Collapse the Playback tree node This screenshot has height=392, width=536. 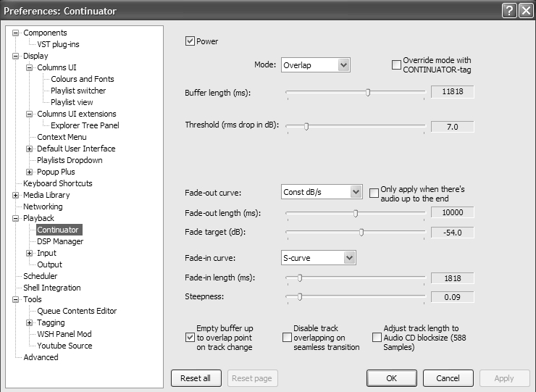point(16,218)
